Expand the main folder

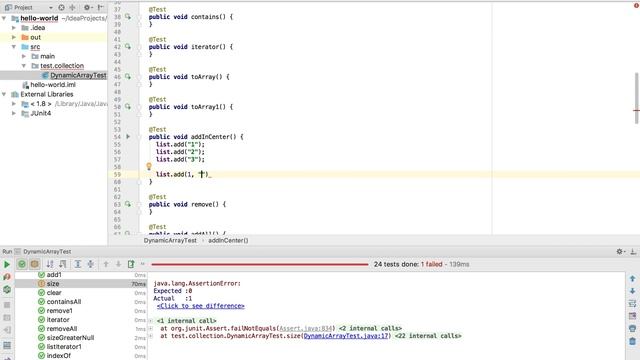click(24, 56)
